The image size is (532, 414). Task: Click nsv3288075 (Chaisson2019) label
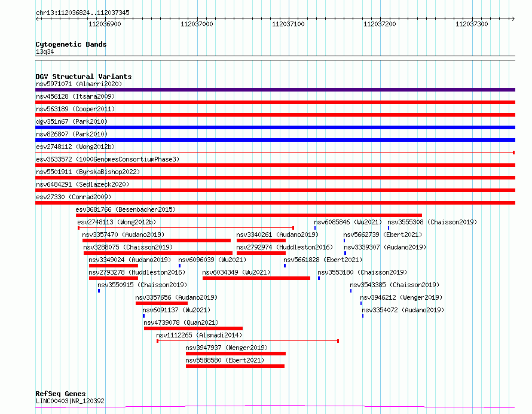click(128, 247)
